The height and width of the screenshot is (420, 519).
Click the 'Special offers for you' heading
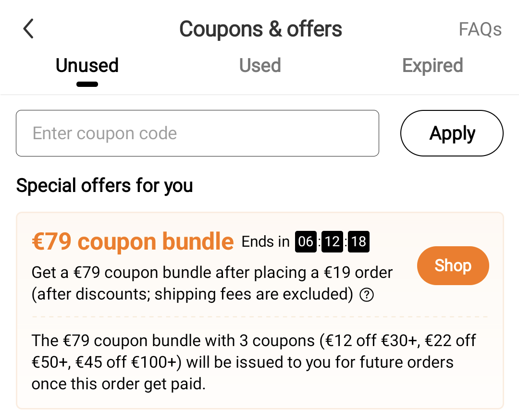[104, 186]
